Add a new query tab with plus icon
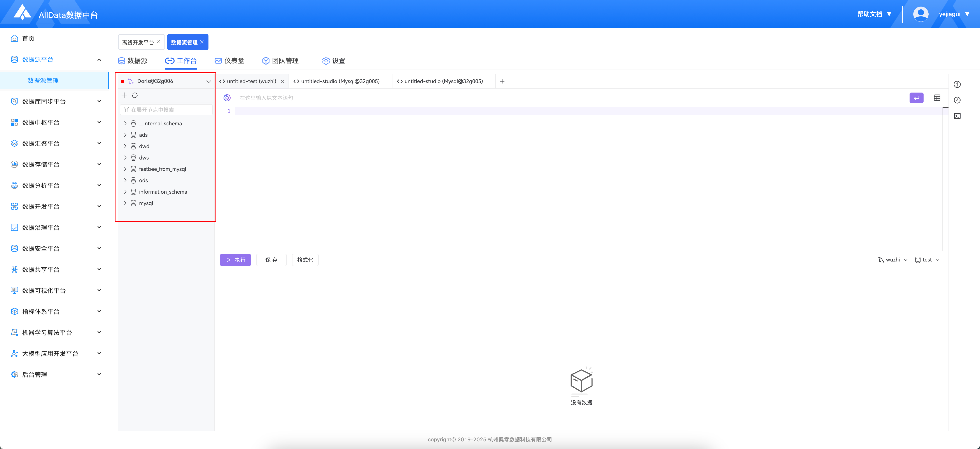 [x=502, y=81]
